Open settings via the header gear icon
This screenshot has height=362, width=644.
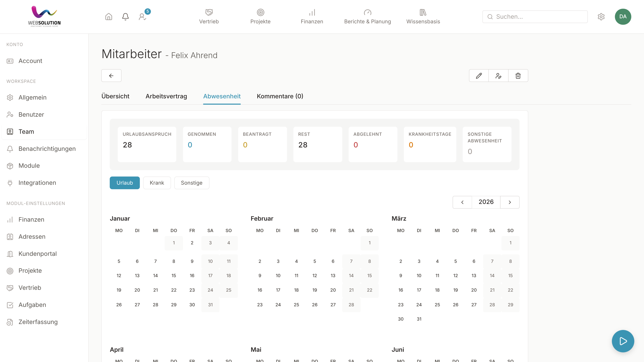click(601, 17)
